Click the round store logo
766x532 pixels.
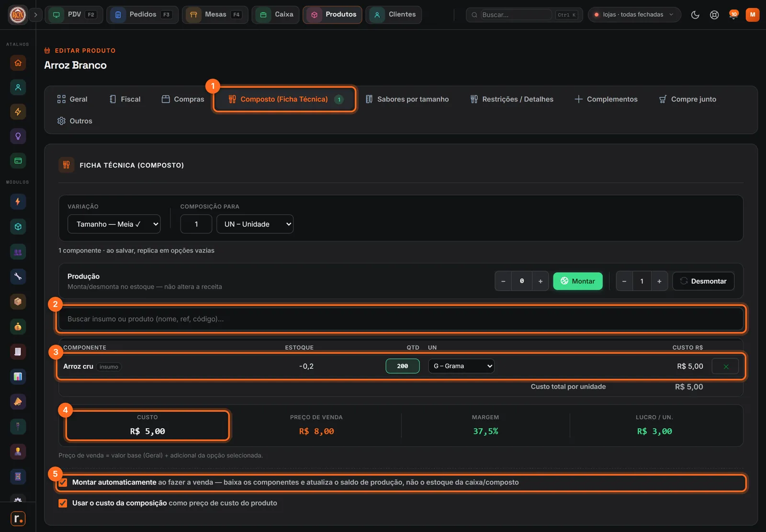tap(18, 15)
